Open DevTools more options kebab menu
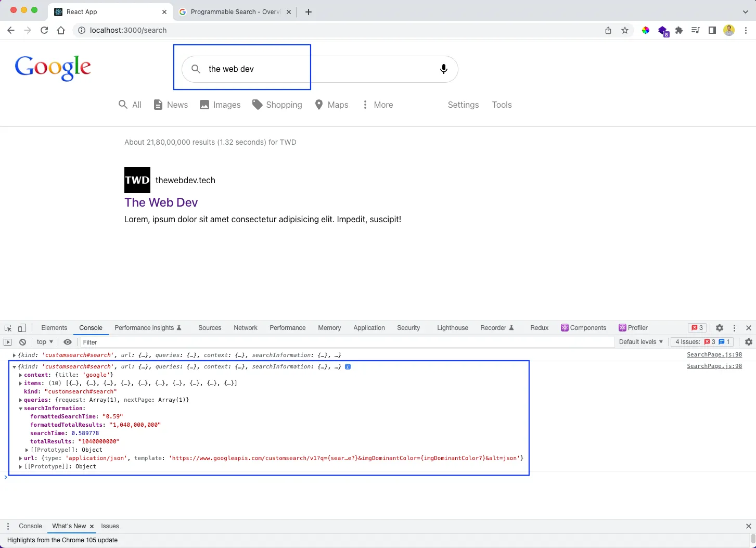 tap(734, 328)
